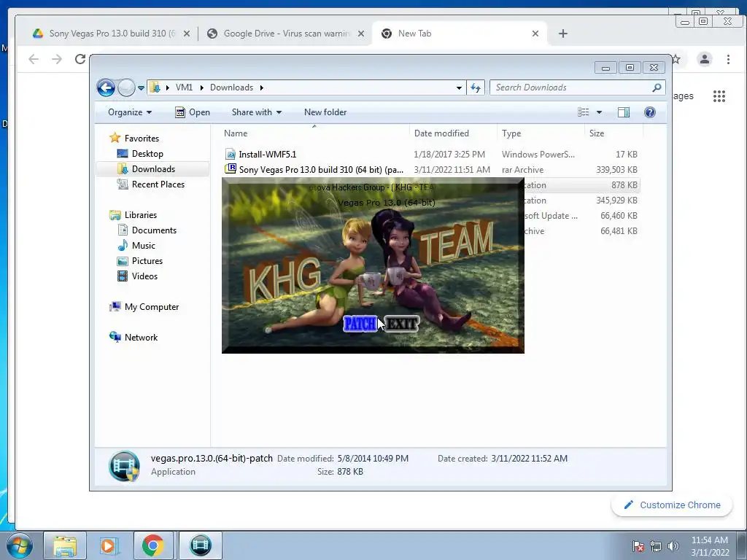Click the Vegas patch icon in details pane
The width and height of the screenshot is (747, 560).
click(124, 466)
